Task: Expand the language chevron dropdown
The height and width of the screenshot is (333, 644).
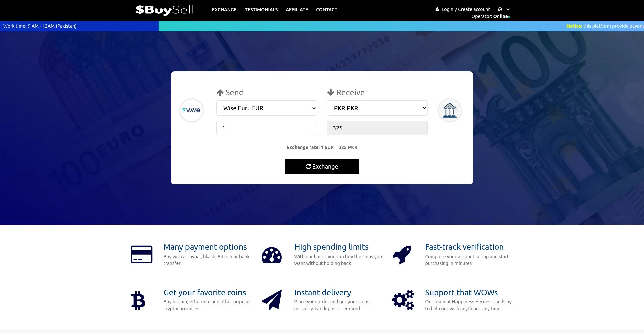Action: [508, 9]
